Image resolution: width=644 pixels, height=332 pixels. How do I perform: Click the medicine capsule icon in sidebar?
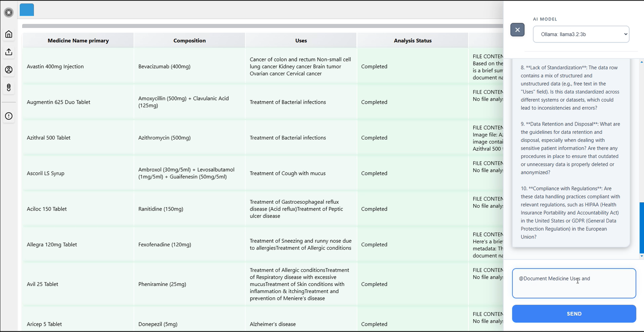(x=9, y=88)
